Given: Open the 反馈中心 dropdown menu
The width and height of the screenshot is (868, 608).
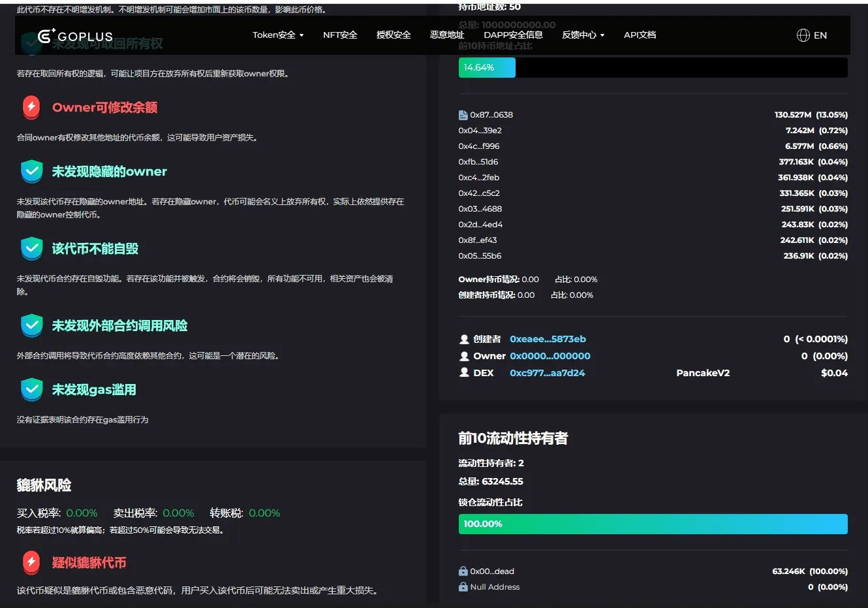Looking at the screenshot, I should pyautogui.click(x=583, y=35).
